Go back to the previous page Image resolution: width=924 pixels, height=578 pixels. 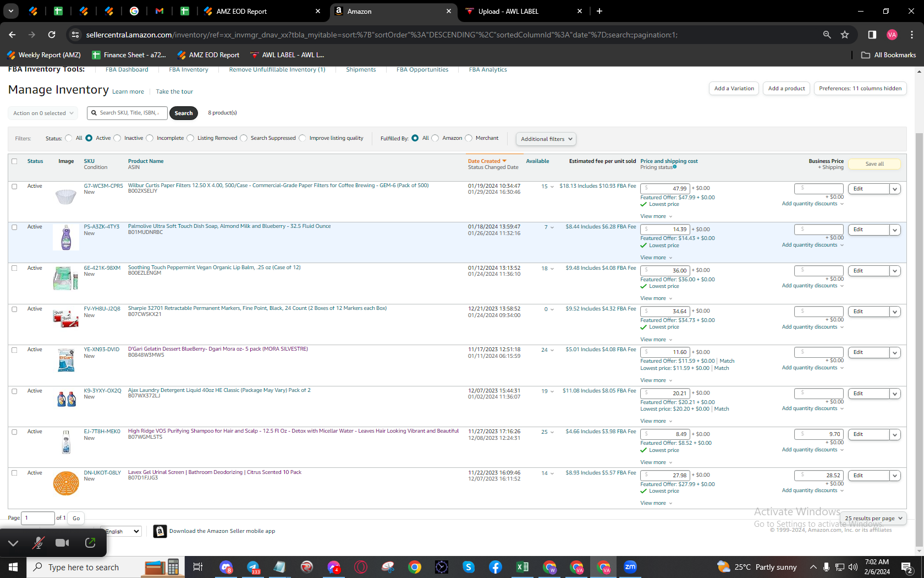point(12,35)
